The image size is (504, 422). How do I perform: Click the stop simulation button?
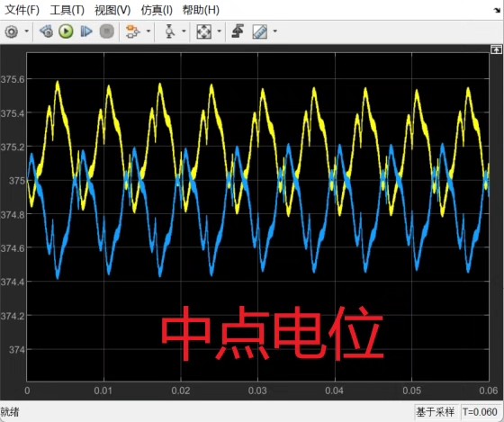[107, 31]
